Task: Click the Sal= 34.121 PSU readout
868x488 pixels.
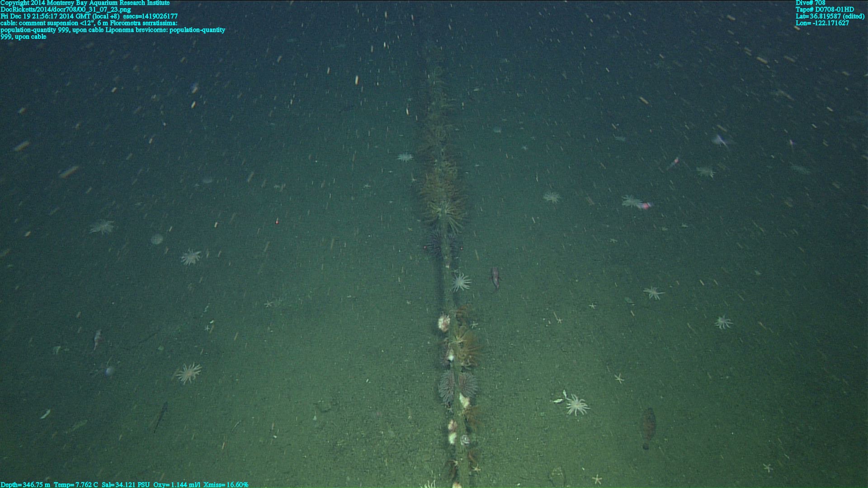Action: pos(126,484)
